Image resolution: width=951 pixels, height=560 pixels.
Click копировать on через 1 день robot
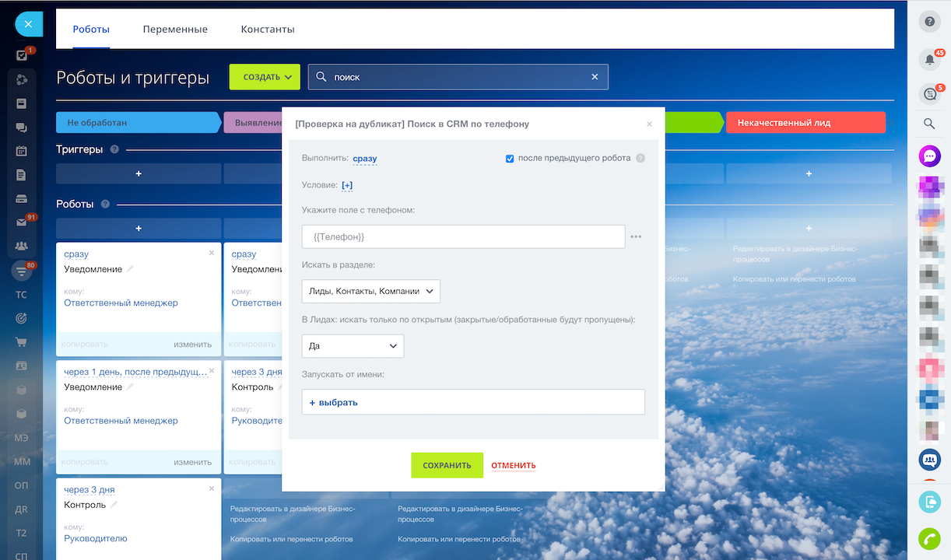pos(85,462)
